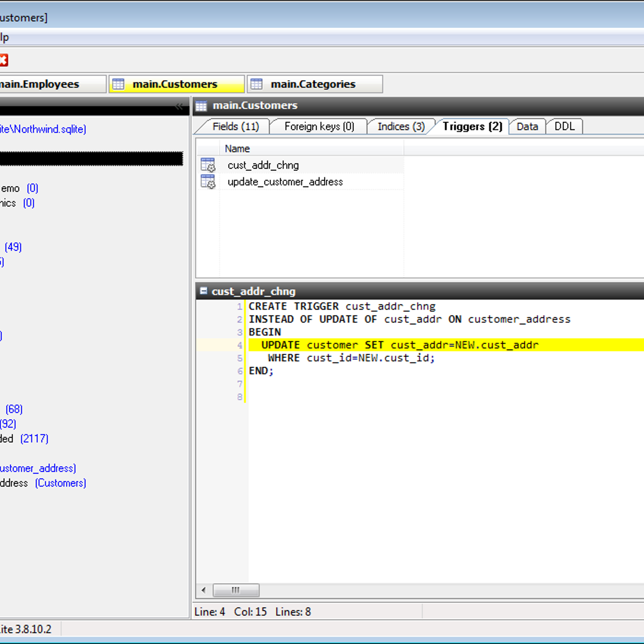The width and height of the screenshot is (644, 644).
Task: Click the WHERE cust_id line in editor
Action: (x=351, y=358)
